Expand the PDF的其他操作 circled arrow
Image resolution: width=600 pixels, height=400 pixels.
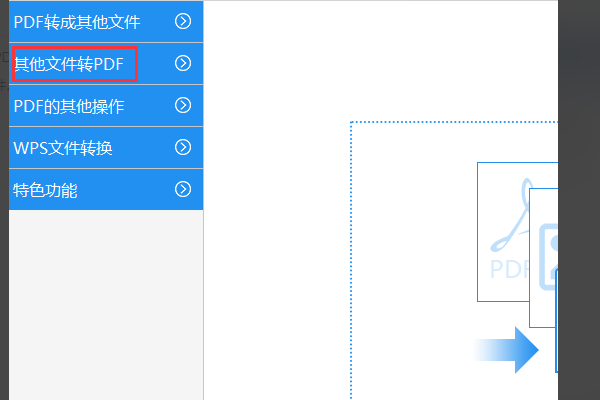point(183,105)
